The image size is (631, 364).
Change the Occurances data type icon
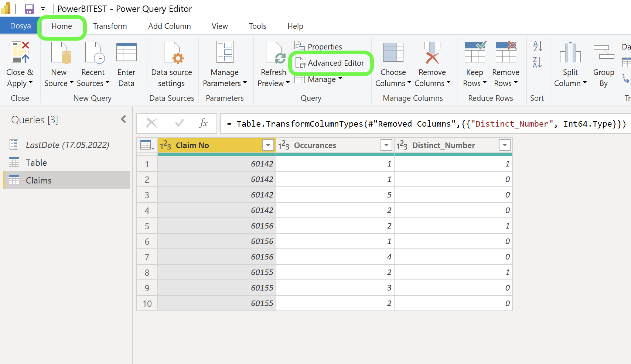click(x=284, y=145)
